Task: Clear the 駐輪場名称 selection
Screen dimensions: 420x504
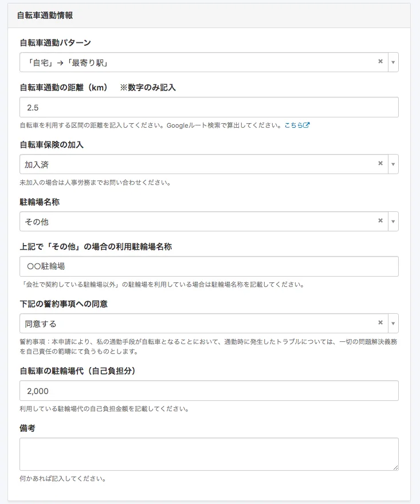Action: [x=380, y=220]
